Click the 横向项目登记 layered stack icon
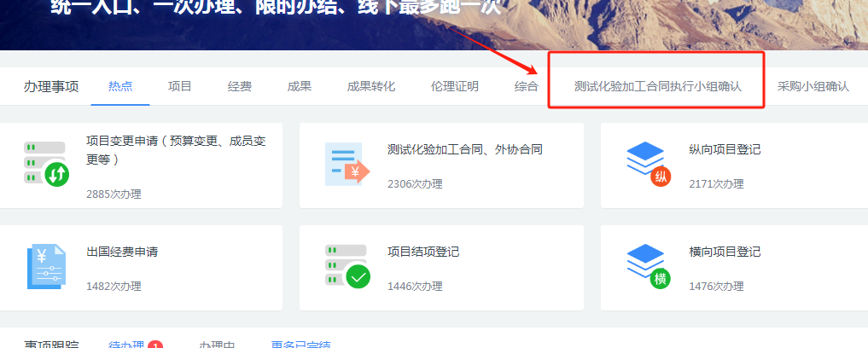 click(649, 266)
